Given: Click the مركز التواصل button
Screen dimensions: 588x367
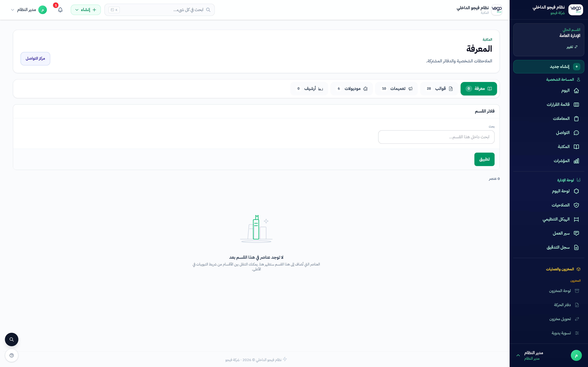Looking at the screenshot, I should pyautogui.click(x=35, y=58).
